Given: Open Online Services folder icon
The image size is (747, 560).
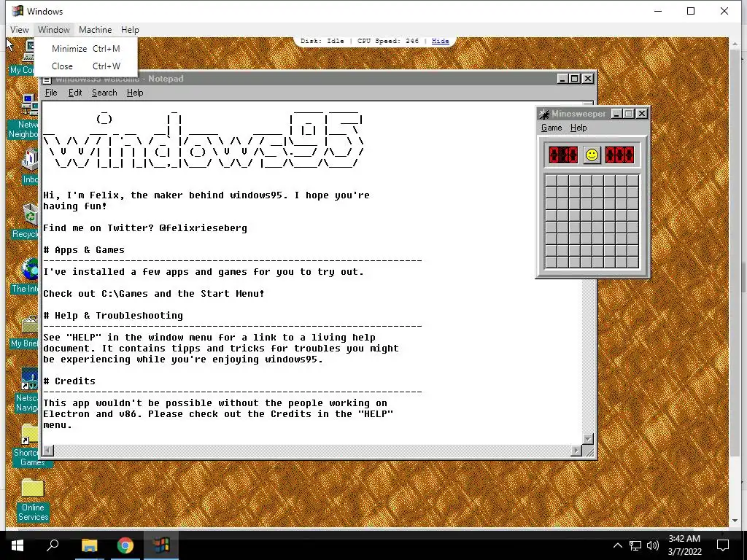Looking at the screenshot, I should click(x=32, y=488).
